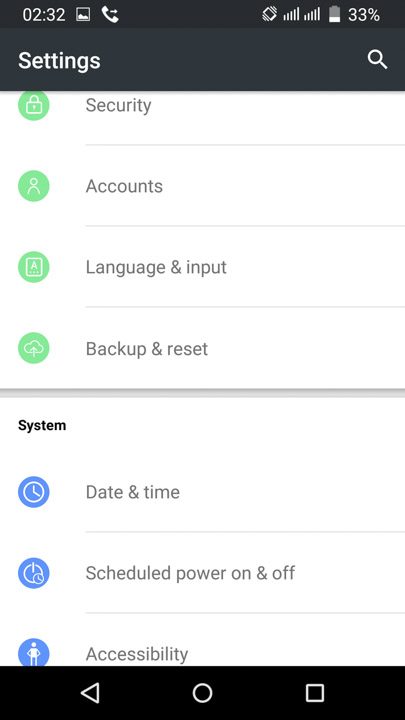
Task: Tap the green Security lock icon
Action: [34, 105]
